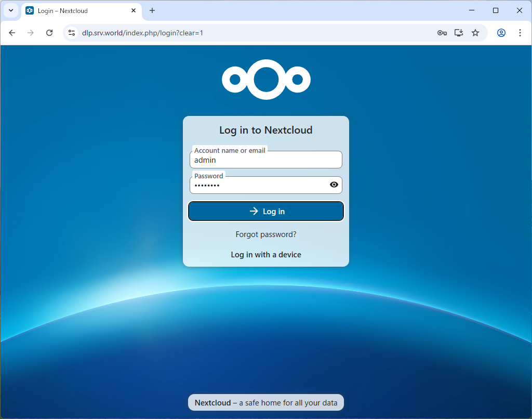The width and height of the screenshot is (532, 419).
Task: Focus the Account name or email field
Action: [x=266, y=160]
